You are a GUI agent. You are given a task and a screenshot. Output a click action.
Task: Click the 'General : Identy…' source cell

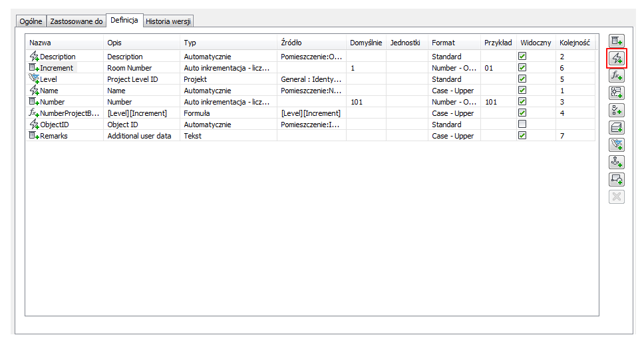point(311,79)
